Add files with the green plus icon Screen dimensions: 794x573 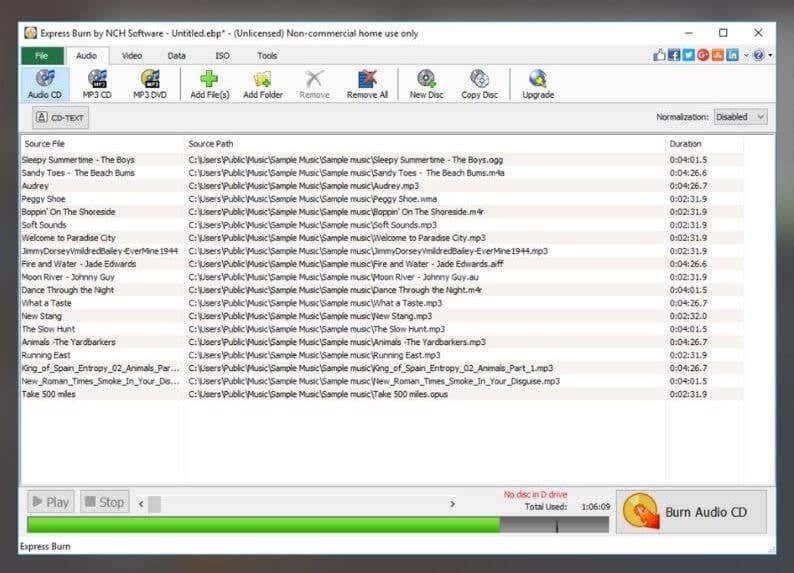pos(210,84)
